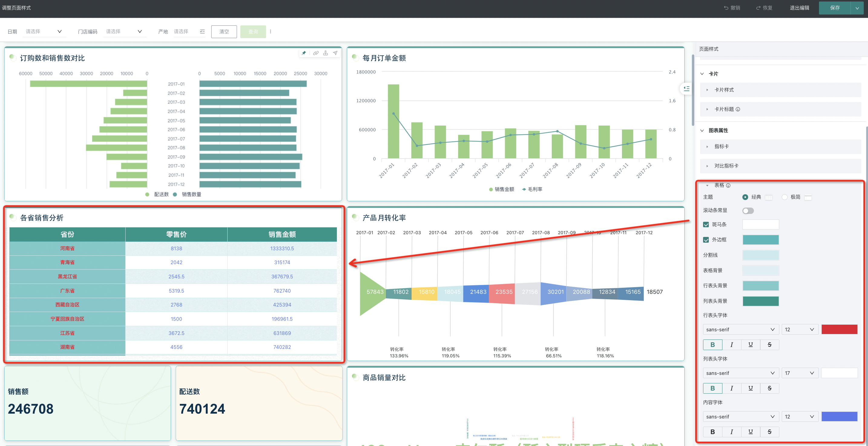Click the three-dot more icon beside 查询

pos(270,32)
